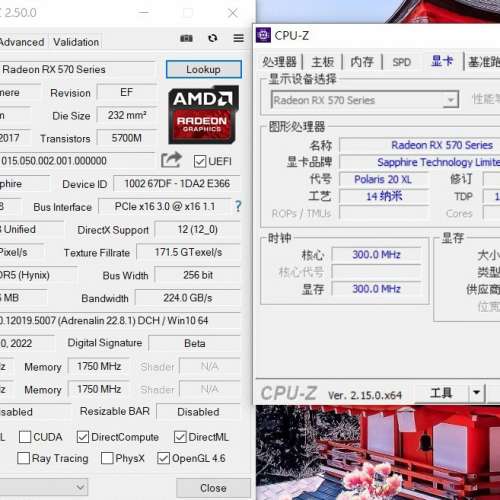
Task: Toggle the Ray Tracing checkbox
Action: click(x=23, y=458)
